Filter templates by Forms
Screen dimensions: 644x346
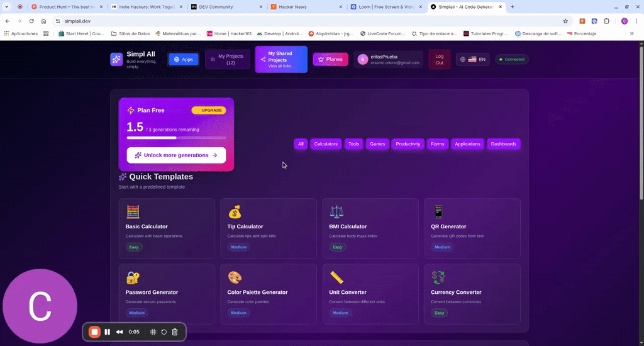pos(438,144)
